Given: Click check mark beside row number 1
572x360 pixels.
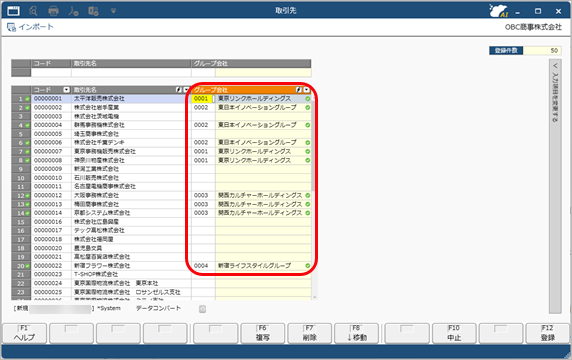Looking at the screenshot, I should pyautogui.click(x=27, y=99).
